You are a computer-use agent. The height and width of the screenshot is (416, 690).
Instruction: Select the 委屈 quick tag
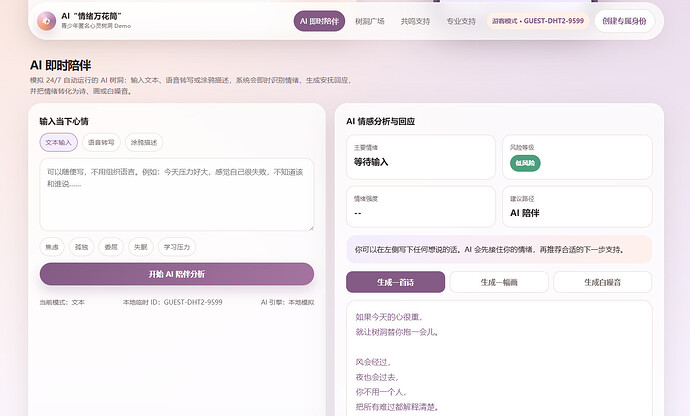click(111, 247)
